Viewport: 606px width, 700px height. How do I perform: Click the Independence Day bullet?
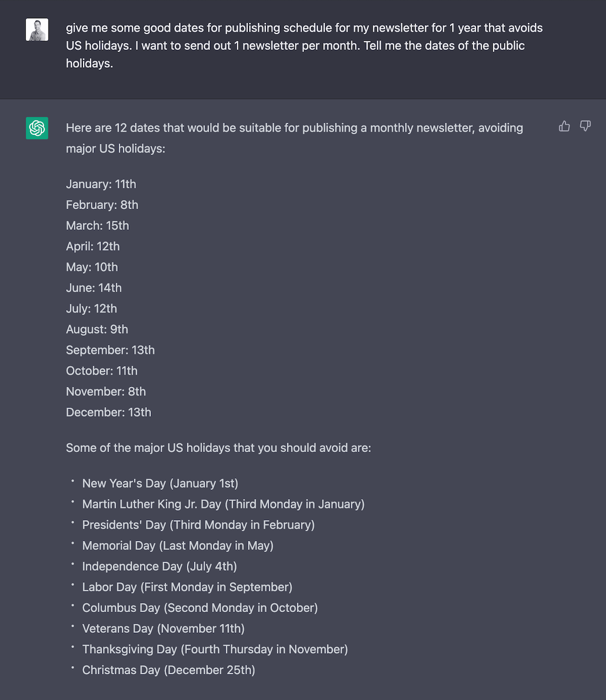(x=160, y=566)
